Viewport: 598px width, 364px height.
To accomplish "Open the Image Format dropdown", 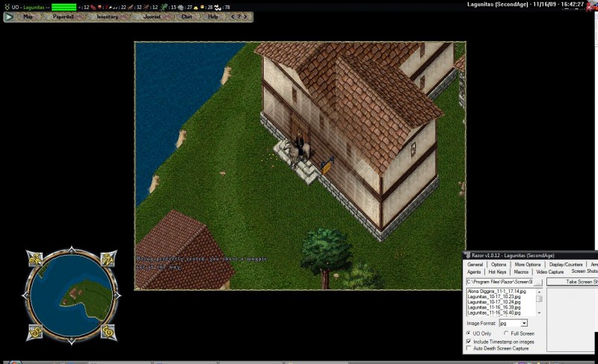I will coord(524,322).
